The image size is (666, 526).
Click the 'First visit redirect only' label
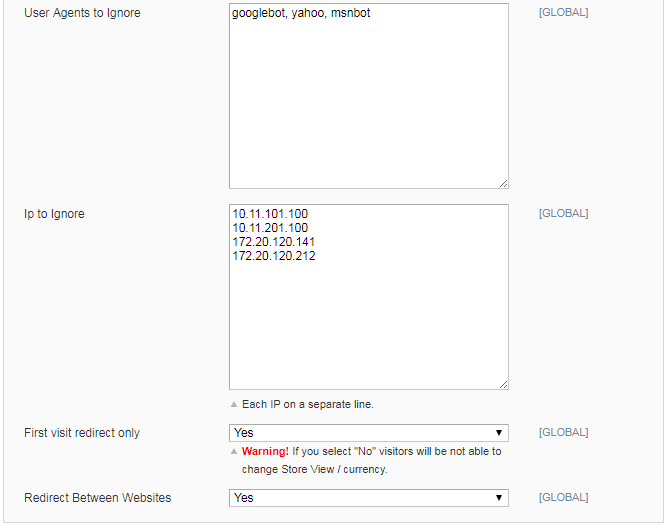point(82,433)
